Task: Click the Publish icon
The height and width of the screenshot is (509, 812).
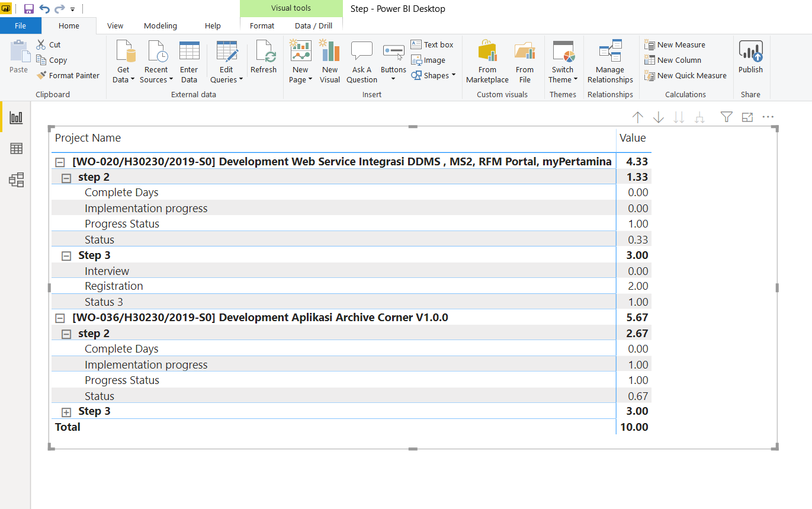Action: pos(750,57)
